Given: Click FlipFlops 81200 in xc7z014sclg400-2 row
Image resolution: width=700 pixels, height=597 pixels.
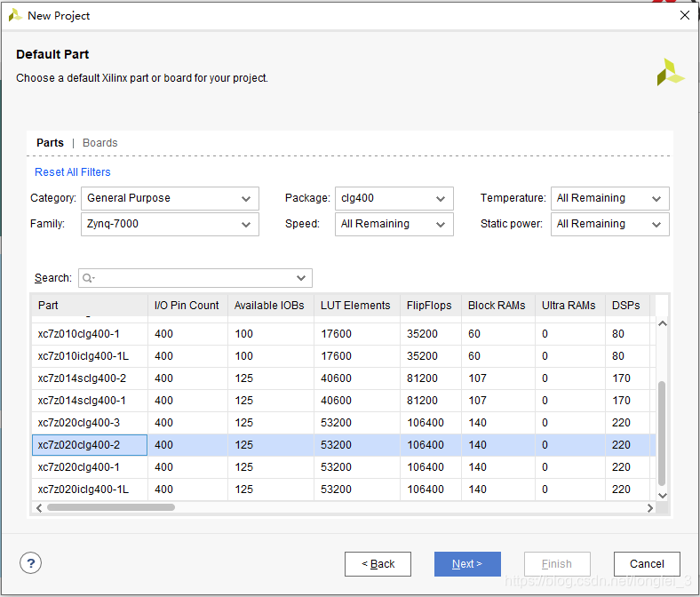Looking at the screenshot, I should (x=422, y=378).
